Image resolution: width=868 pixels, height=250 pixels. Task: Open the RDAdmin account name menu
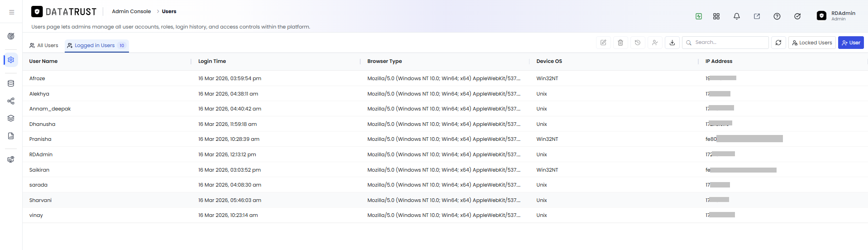point(843,14)
